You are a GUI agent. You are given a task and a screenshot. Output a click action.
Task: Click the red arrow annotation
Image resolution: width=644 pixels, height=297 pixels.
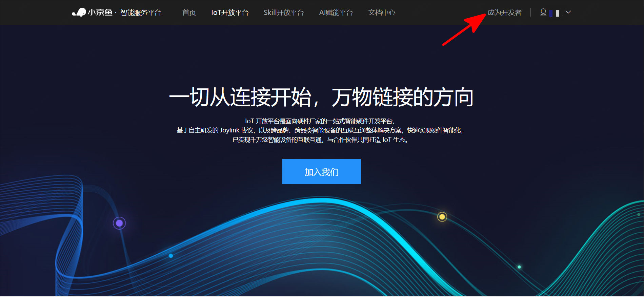coord(464,29)
